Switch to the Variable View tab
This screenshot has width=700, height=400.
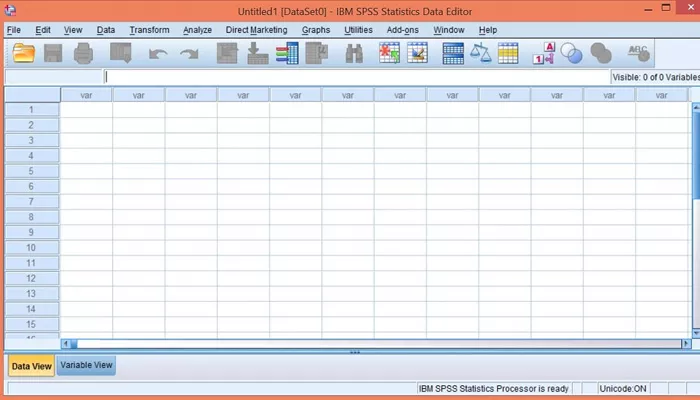click(x=86, y=365)
